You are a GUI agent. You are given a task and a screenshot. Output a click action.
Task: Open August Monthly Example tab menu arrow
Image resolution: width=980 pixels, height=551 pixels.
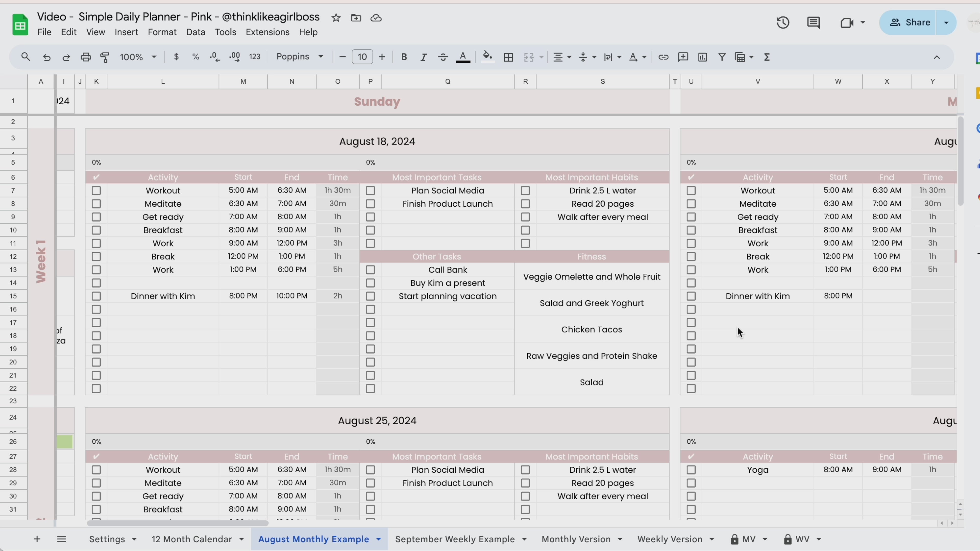tap(378, 539)
